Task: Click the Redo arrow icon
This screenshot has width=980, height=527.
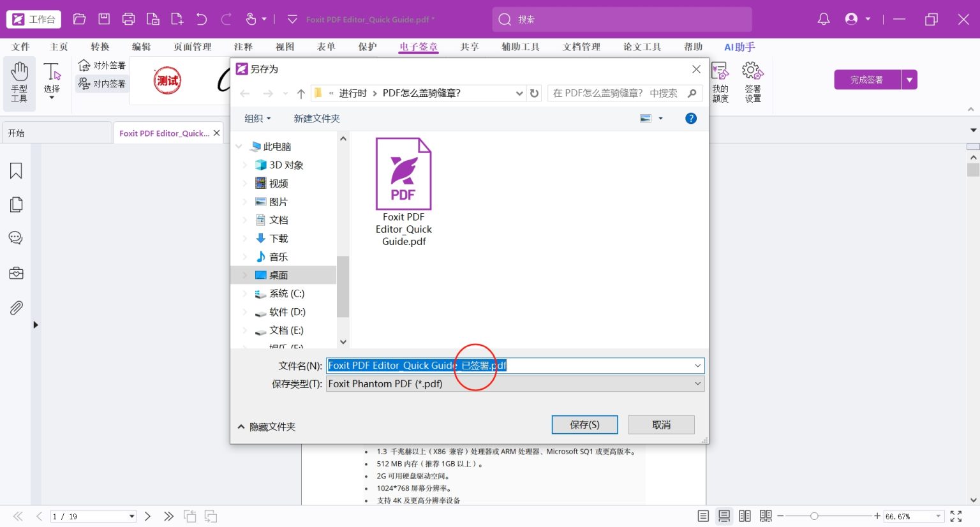Action: [x=226, y=19]
